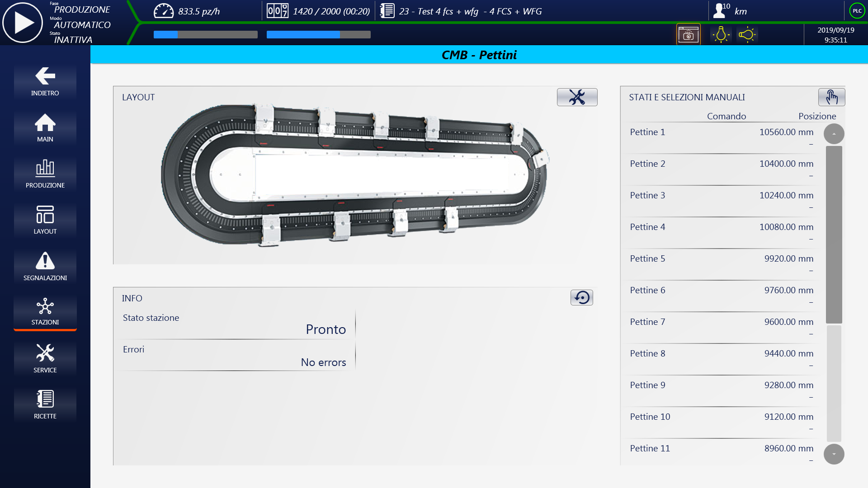Go back with INDIETRO arrow

point(45,82)
